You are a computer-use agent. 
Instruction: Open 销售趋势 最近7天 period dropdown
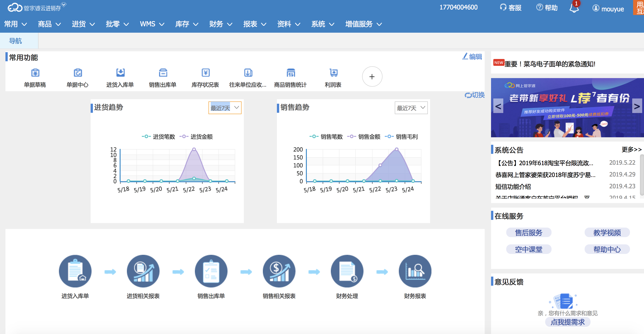pos(411,108)
